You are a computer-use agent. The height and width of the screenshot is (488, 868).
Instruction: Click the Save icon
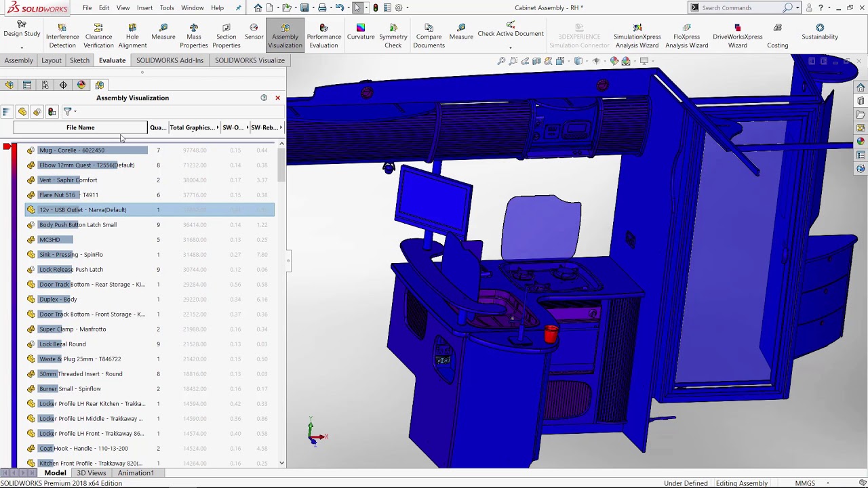(304, 7)
